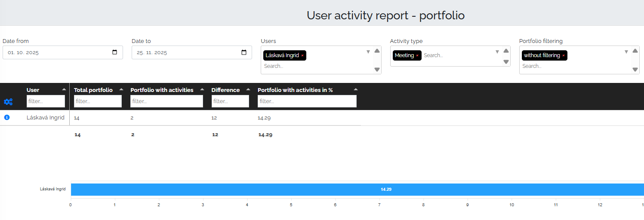Click the User column filter field
The height and width of the screenshot is (220, 644).
click(46, 101)
